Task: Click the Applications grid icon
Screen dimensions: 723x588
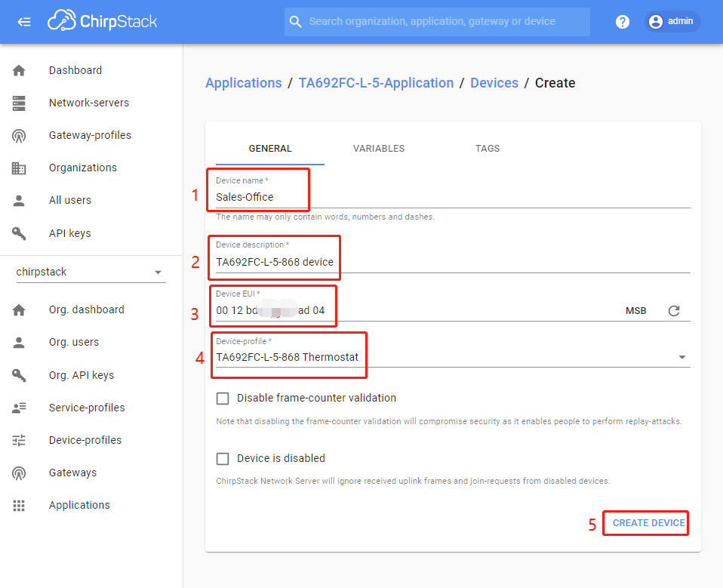Action: [19, 506]
